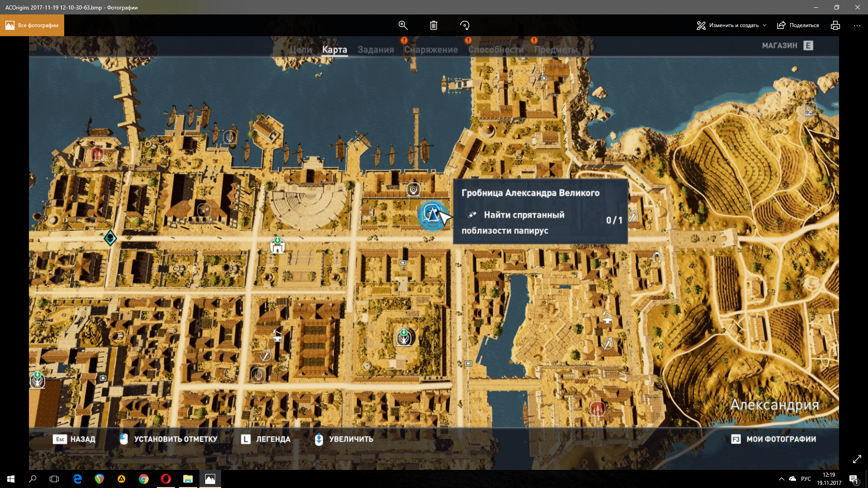Launch Opera browser from taskbar

coord(166,479)
